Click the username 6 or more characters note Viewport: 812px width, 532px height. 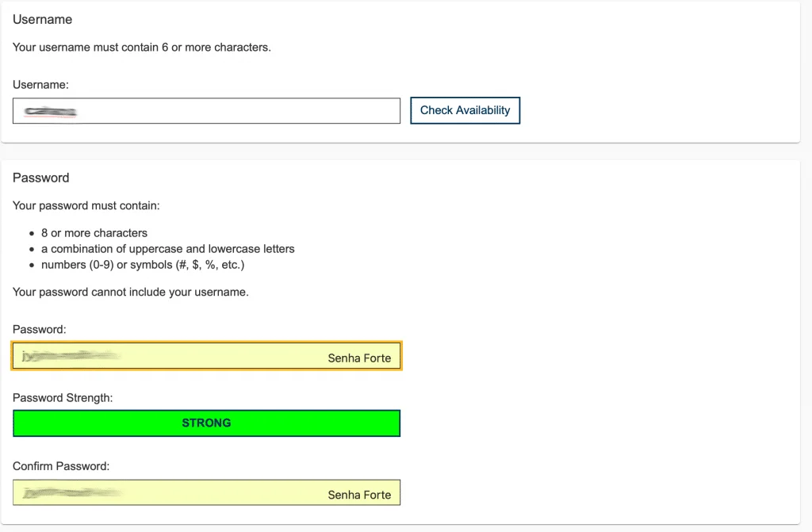point(141,48)
